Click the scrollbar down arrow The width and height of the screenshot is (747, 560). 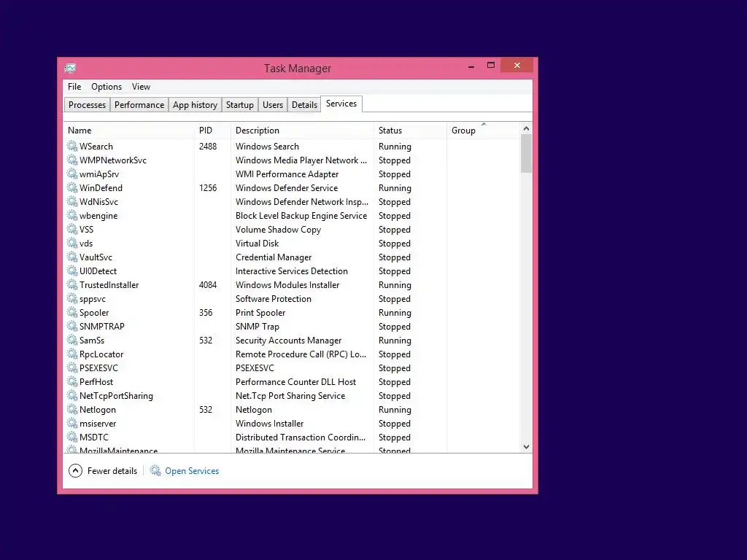coord(526,447)
